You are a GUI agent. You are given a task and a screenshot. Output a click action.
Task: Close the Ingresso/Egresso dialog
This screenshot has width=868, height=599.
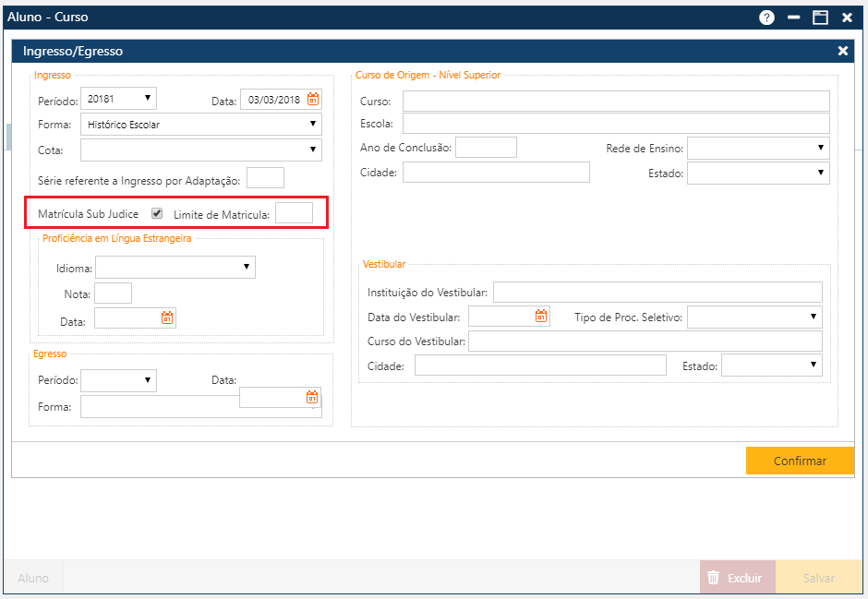[842, 52]
